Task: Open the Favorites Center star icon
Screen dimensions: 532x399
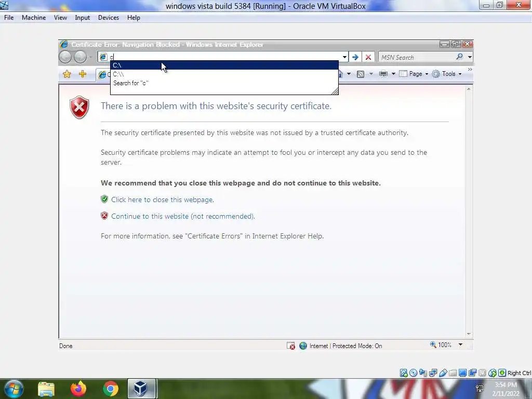Action: point(67,74)
